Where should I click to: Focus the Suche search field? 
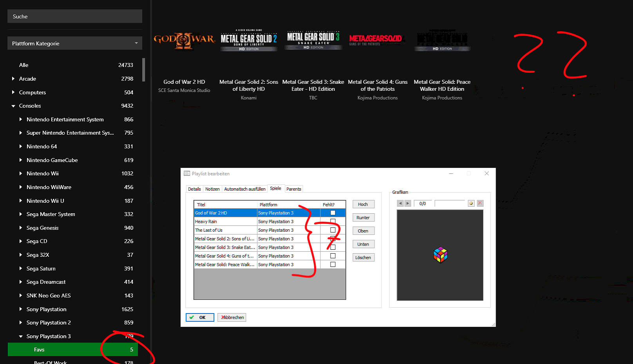(75, 16)
